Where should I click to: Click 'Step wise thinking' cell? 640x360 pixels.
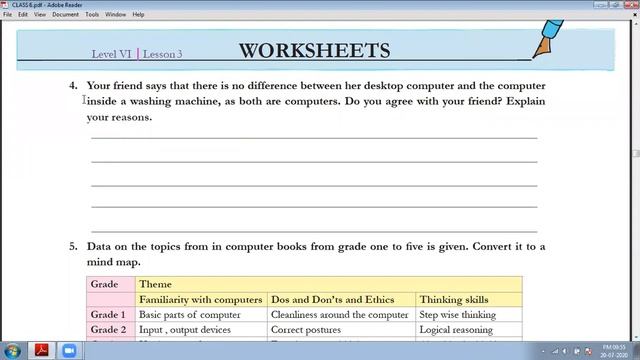click(x=469, y=315)
